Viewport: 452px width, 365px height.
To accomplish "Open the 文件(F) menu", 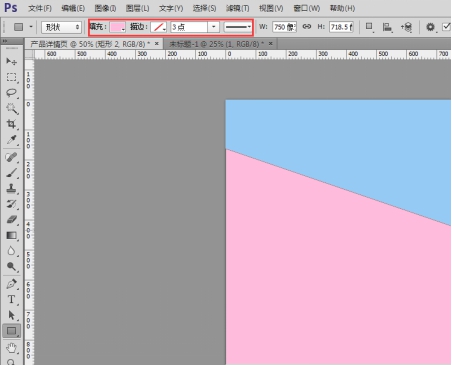I will click(40, 8).
